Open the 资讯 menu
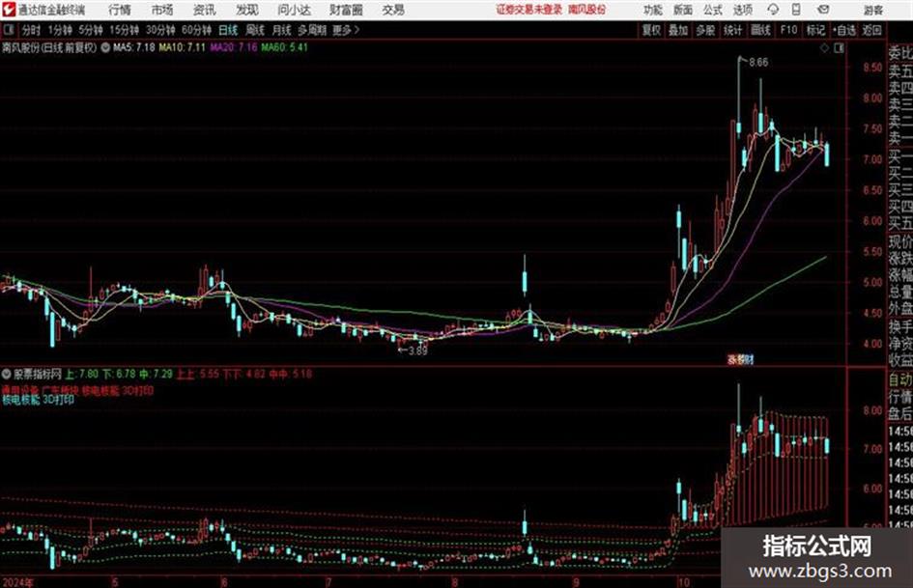This screenshot has height=588, width=913. 205,10
